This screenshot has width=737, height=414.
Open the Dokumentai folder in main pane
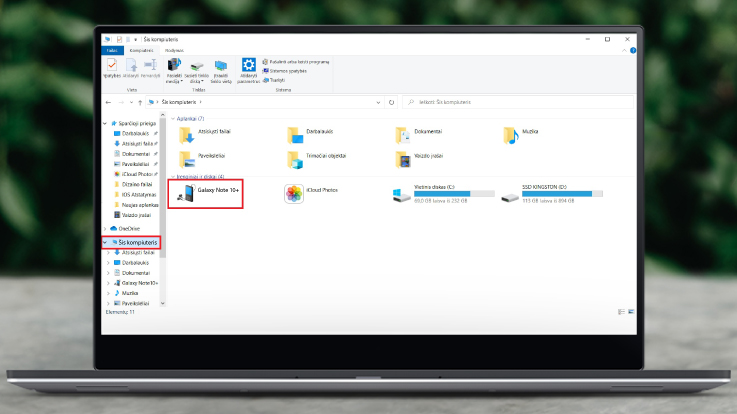pos(404,135)
